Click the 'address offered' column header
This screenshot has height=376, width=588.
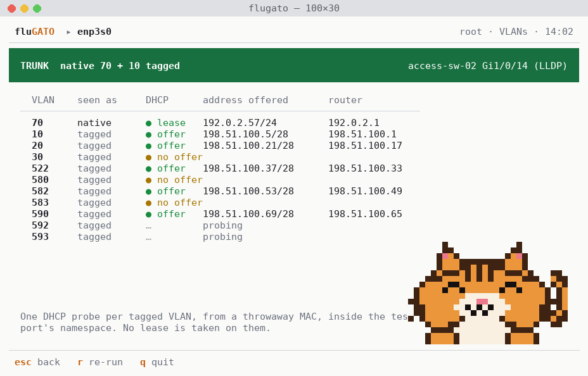(246, 100)
